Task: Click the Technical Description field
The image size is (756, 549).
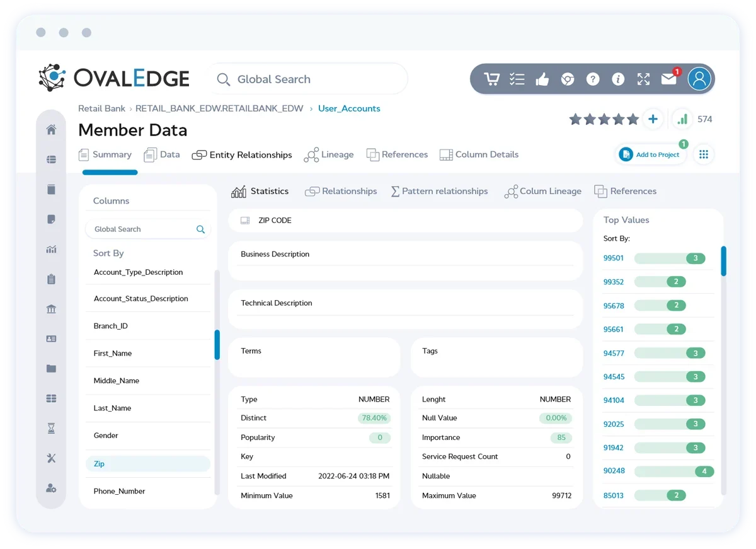Action: pyautogui.click(x=406, y=309)
